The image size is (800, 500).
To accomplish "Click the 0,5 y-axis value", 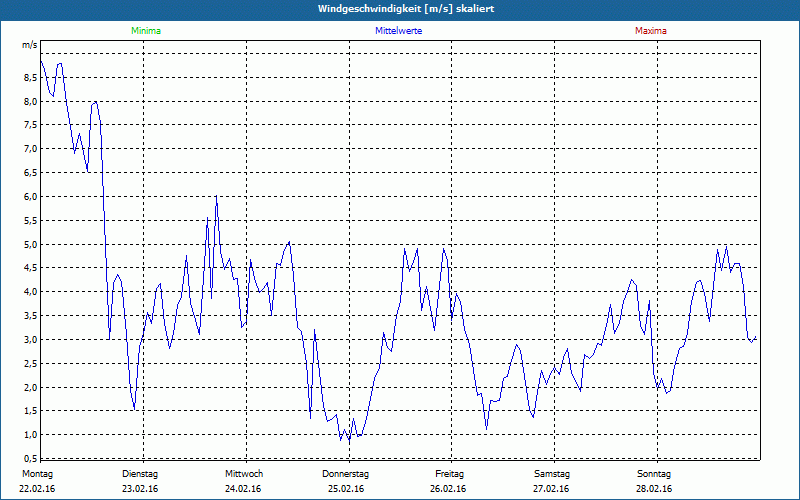I will tap(30, 458).
